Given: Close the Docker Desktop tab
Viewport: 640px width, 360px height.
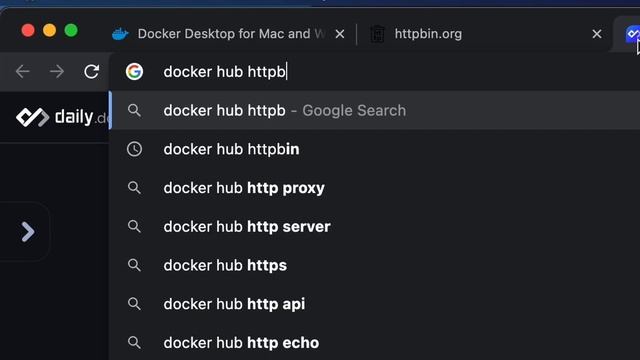Looking at the screenshot, I should click(x=340, y=34).
